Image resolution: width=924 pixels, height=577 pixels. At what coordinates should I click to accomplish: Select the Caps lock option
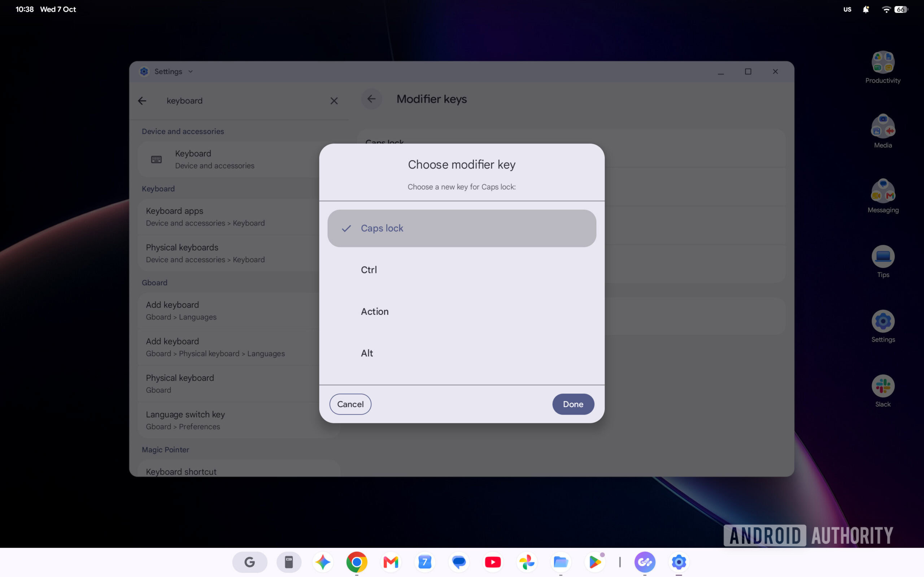click(462, 228)
